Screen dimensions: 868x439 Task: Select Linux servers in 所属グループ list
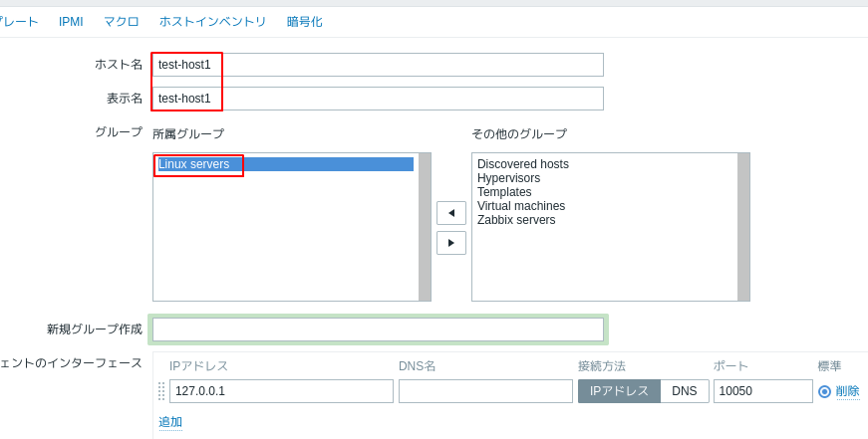pos(194,164)
